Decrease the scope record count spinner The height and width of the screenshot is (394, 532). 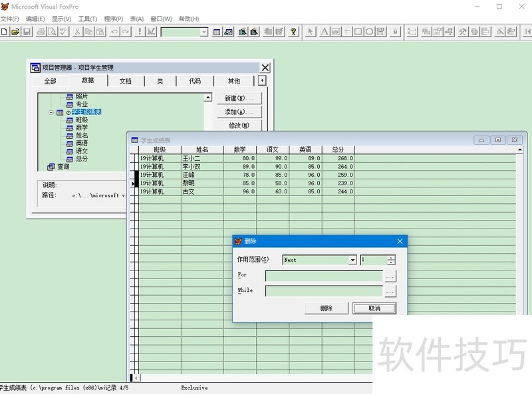391,262
